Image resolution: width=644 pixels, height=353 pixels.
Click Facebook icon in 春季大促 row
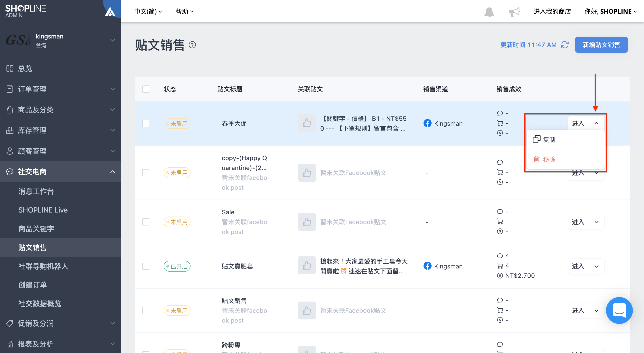coord(427,123)
